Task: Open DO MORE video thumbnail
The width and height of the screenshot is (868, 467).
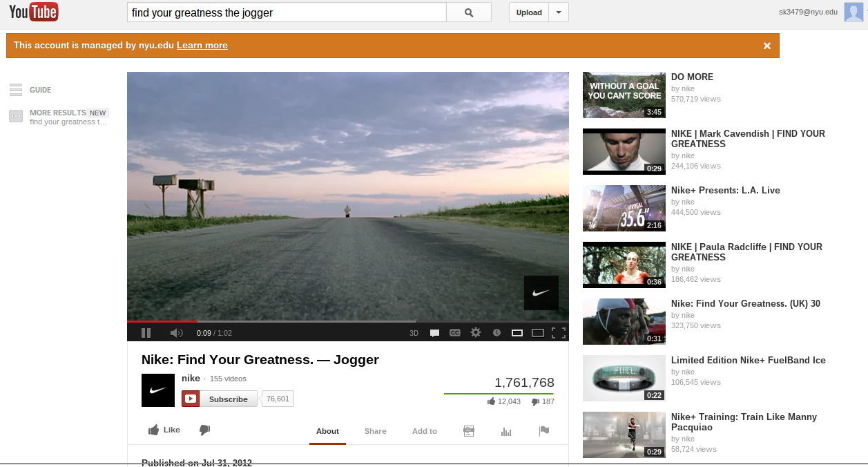Action: [624, 95]
